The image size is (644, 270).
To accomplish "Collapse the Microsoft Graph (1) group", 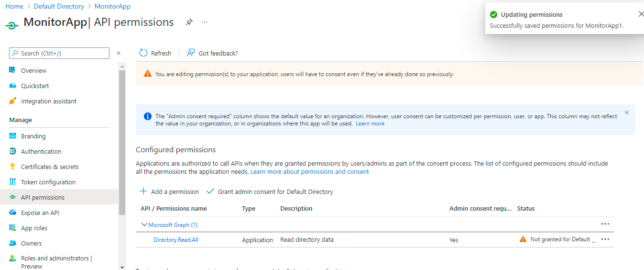I will [x=144, y=225].
